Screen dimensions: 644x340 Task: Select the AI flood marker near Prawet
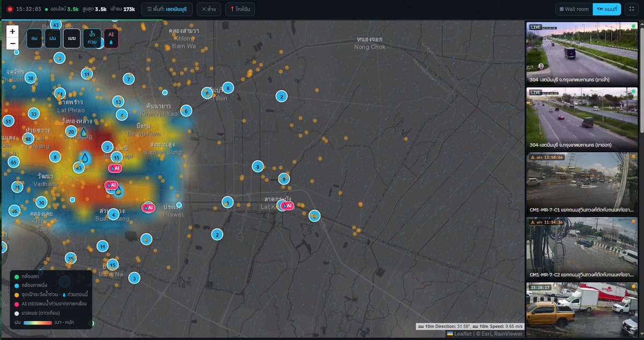click(x=148, y=207)
